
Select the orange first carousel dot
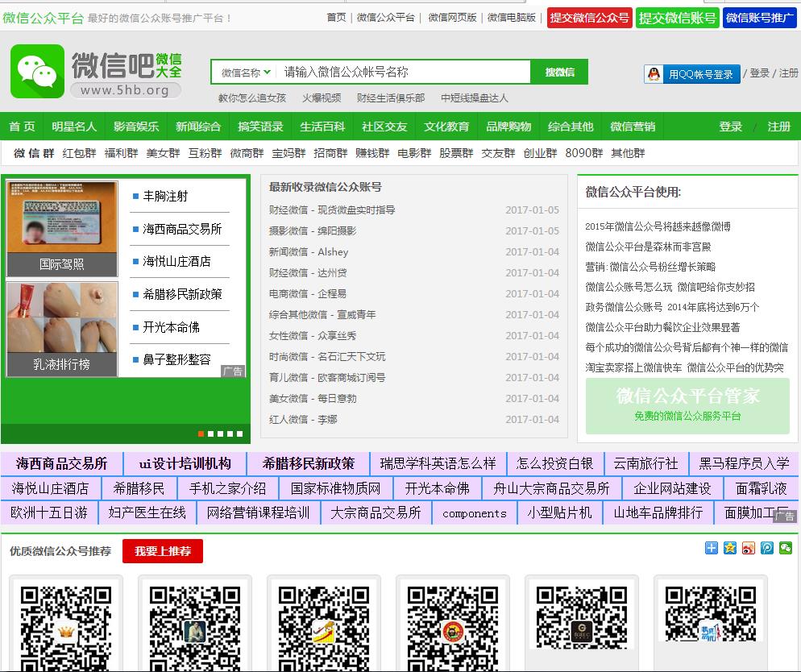[201, 433]
